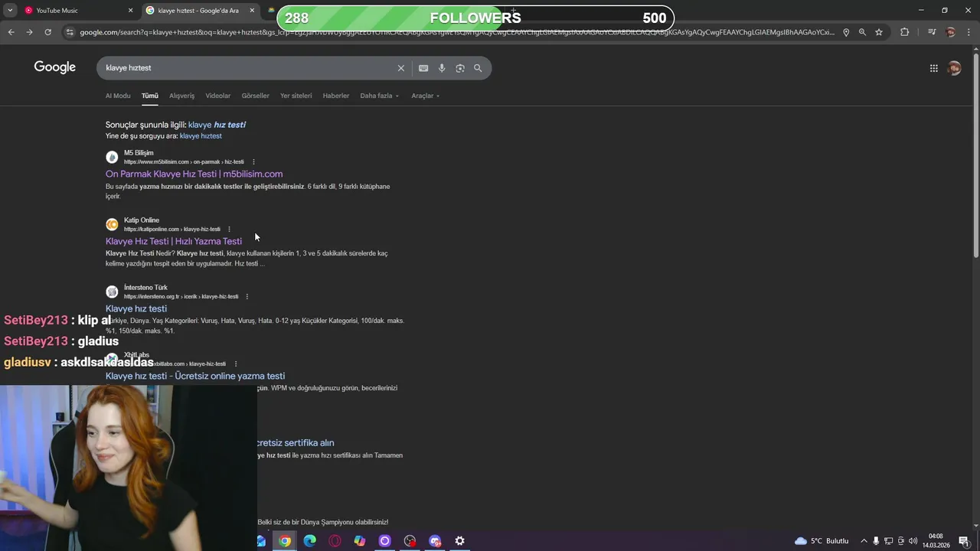Submit the search with the magnifier icon
This screenshot has height=551, width=980.
click(x=478, y=68)
